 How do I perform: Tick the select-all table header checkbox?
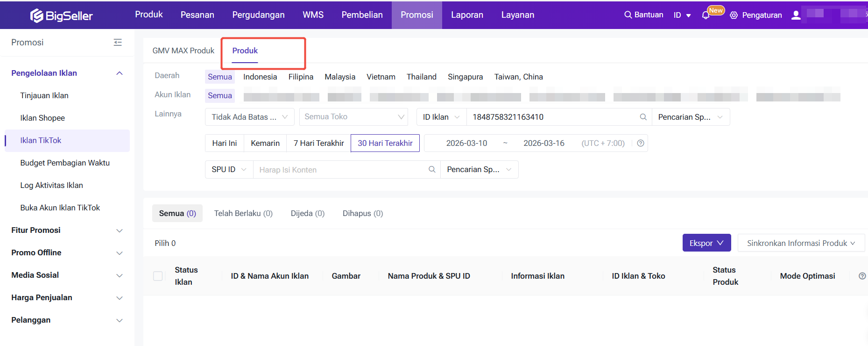pos(158,276)
